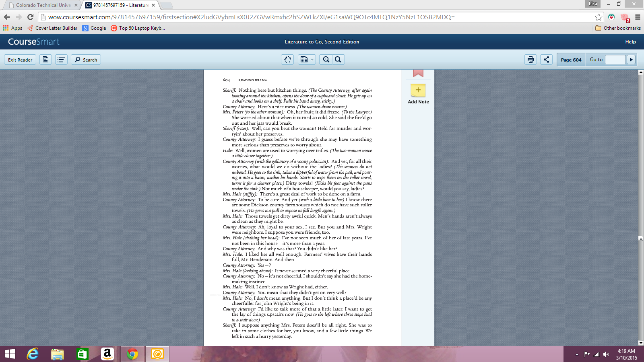Close the 9781457697159 - Literature tab
Viewport: 644px width, 362px height.
pos(153,5)
